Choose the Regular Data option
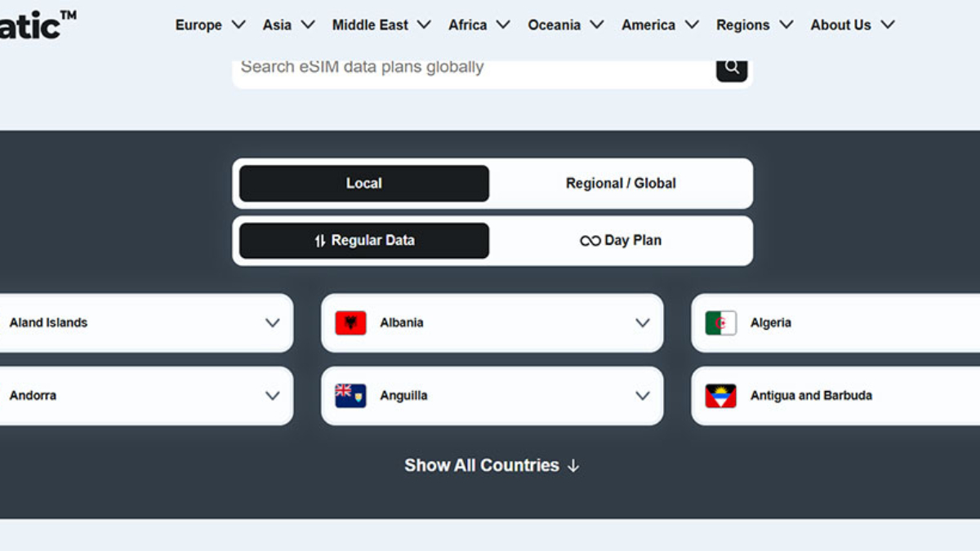The height and width of the screenshot is (551, 980). coord(363,241)
